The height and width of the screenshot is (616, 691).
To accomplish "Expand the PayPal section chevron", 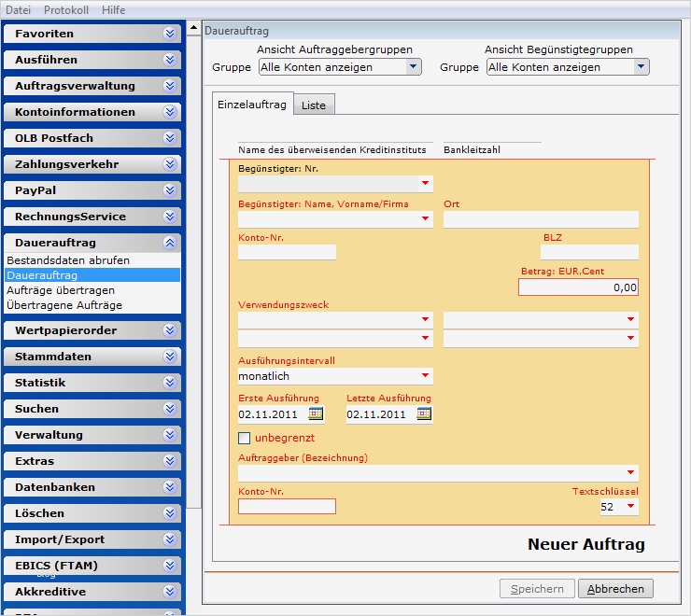I will tap(170, 190).
